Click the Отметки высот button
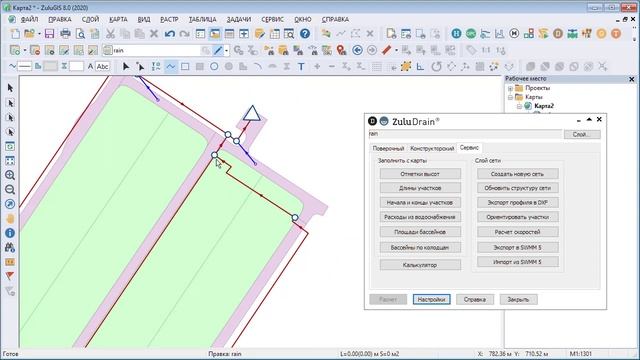The image size is (640, 360). (x=420, y=174)
